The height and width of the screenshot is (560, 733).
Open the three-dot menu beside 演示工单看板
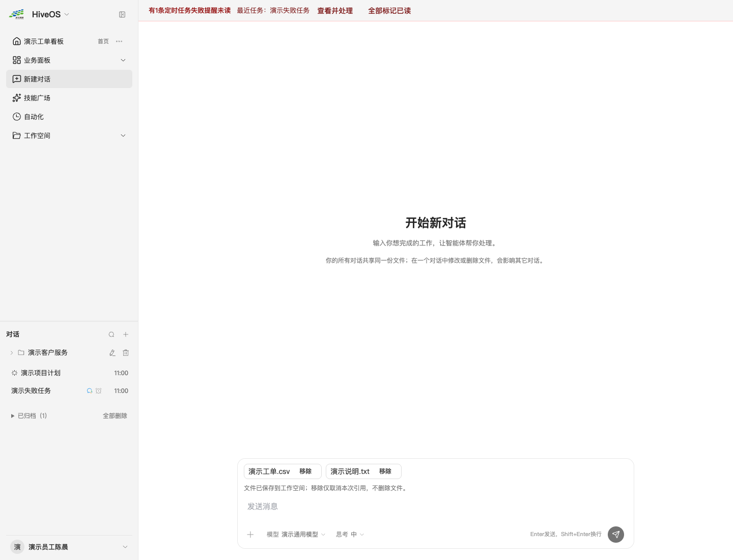[x=119, y=41]
